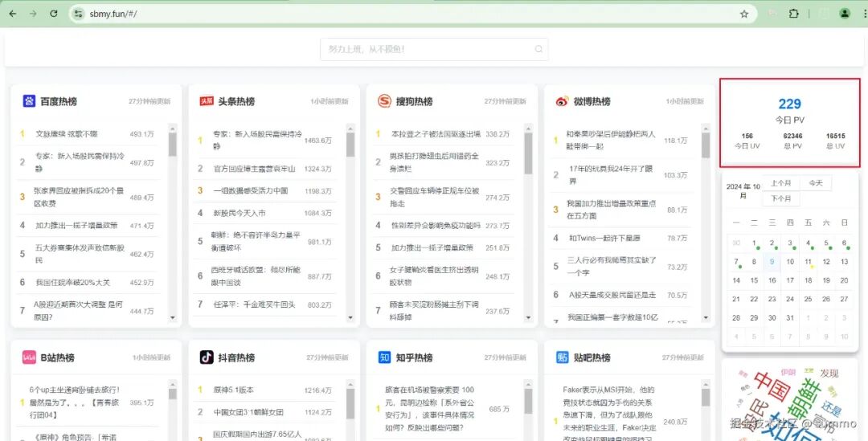Screen dimensions: 868x441
Task: Click the browser back arrow
Action: [x=14, y=14]
